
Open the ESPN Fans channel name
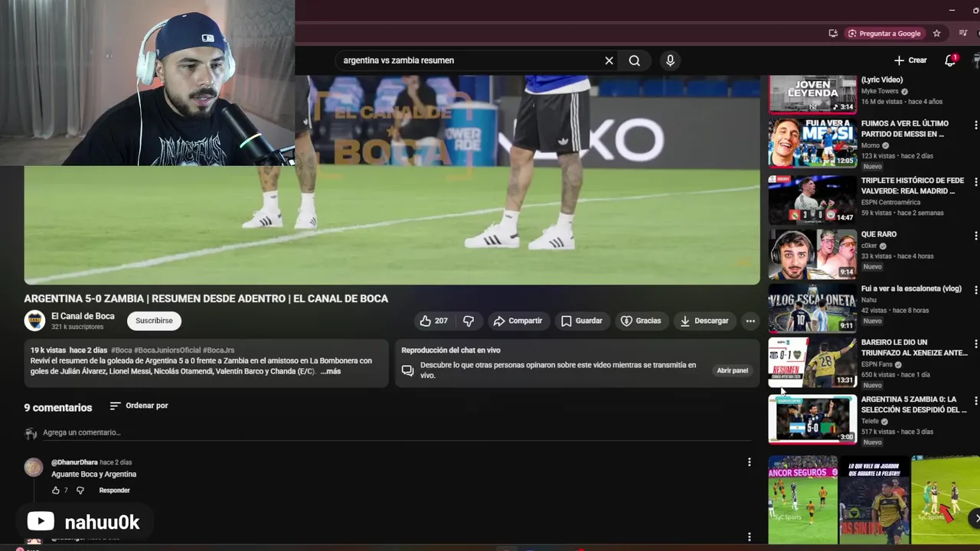[877, 364]
